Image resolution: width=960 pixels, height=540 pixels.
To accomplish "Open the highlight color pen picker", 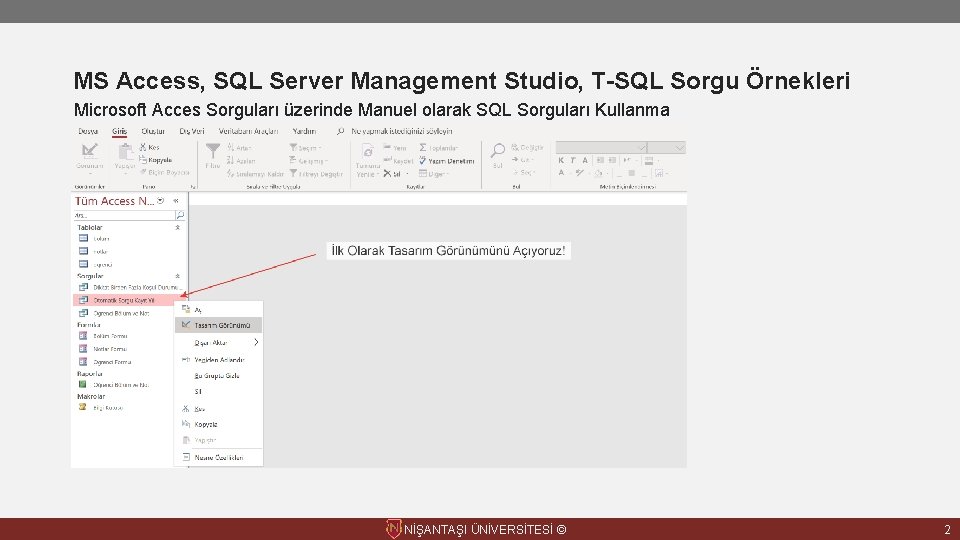I will click(580, 173).
